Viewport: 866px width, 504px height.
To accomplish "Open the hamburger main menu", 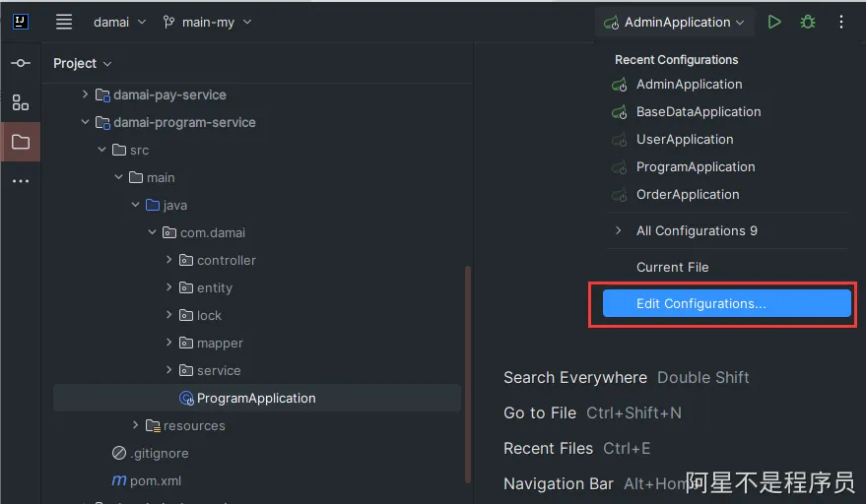I will pos(64,22).
